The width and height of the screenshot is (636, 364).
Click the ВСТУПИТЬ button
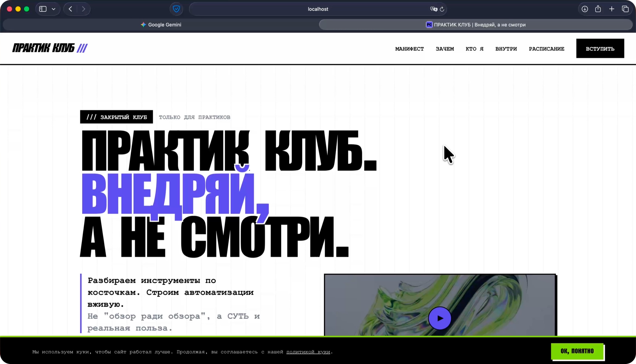[600, 48]
